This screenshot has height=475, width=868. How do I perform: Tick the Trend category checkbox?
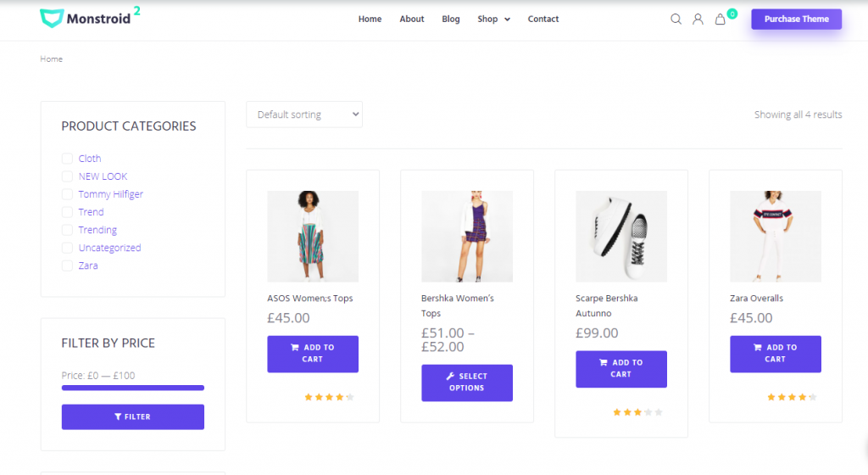point(67,212)
